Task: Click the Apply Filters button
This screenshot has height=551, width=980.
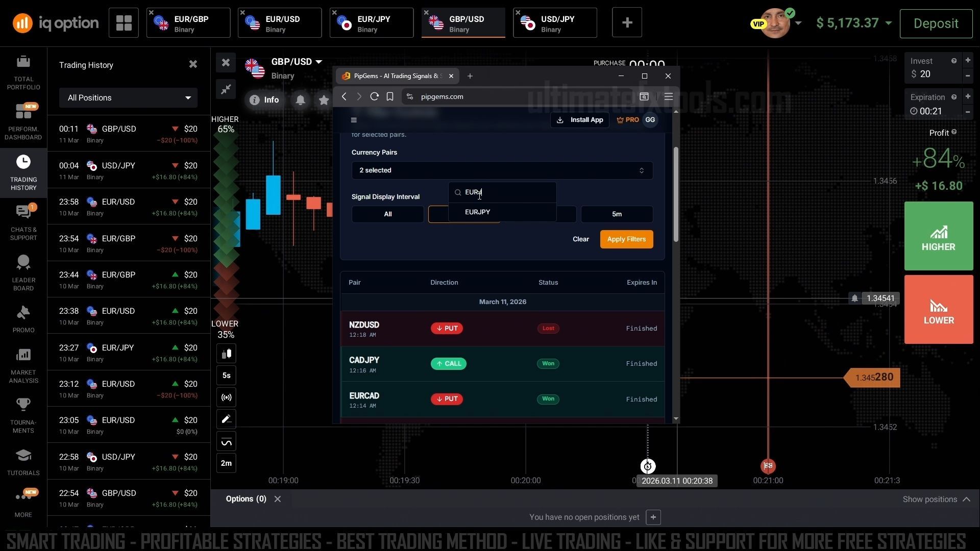Action: 626,239
